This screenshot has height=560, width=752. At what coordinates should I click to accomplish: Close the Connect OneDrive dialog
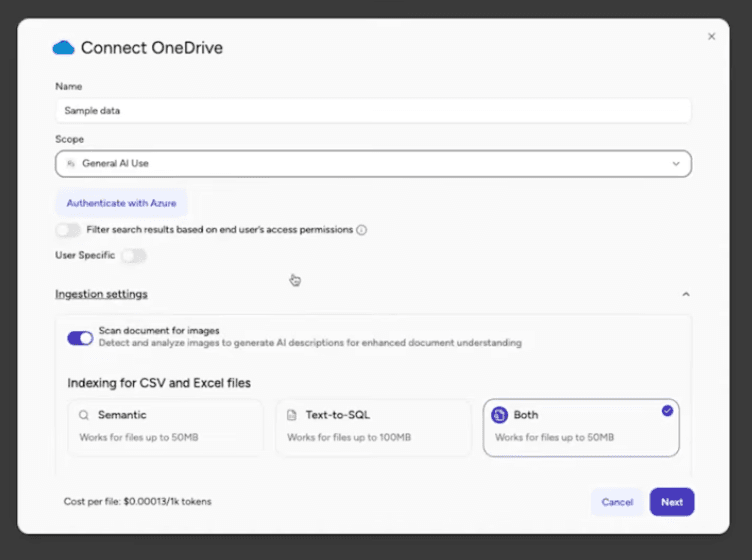(x=712, y=36)
